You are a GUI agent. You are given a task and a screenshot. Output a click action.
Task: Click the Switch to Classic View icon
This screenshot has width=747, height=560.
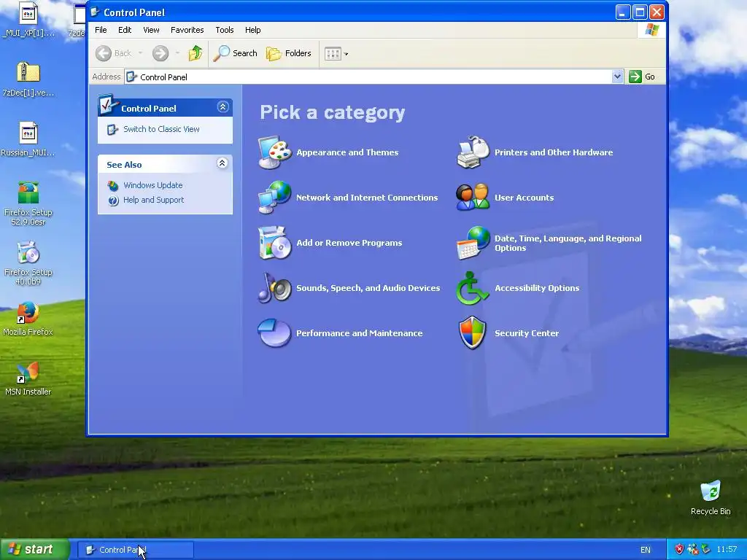[x=112, y=130]
